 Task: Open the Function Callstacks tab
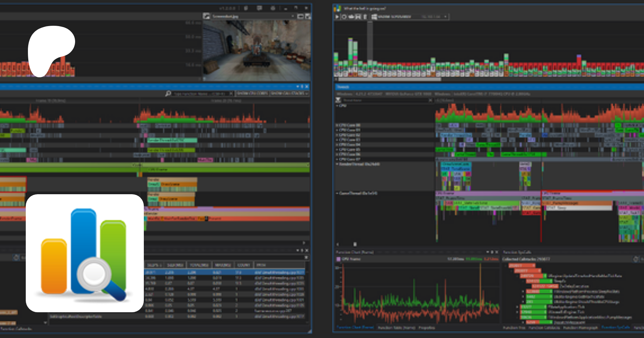(x=544, y=327)
